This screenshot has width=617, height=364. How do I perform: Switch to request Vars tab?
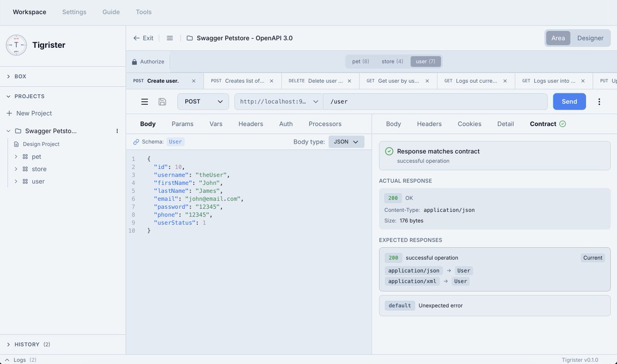216,124
